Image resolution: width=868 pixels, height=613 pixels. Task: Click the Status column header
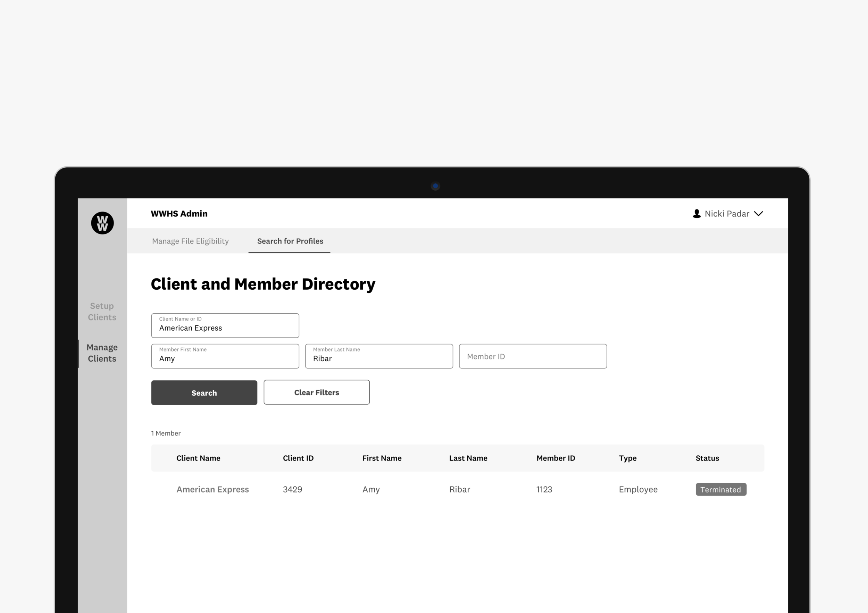tap(707, 458)
